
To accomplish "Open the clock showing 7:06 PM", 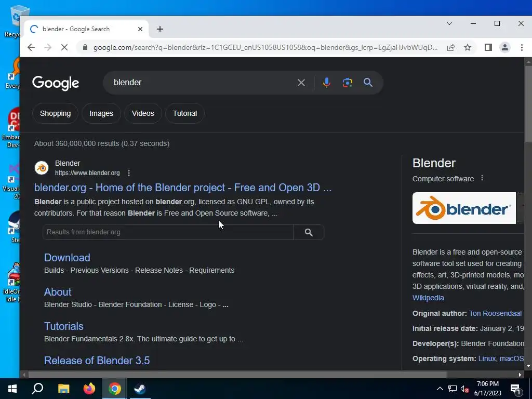I will pos(487,389).
